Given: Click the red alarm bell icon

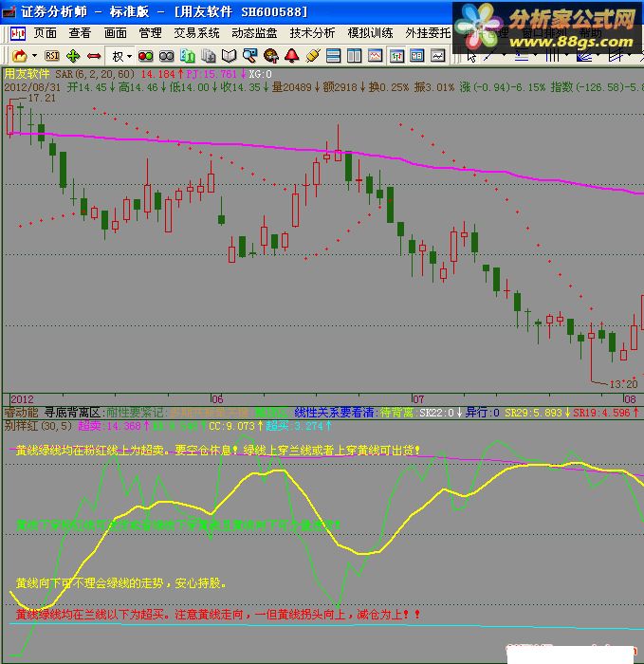Looking at the screenshot, I should [x=292, y=56].
